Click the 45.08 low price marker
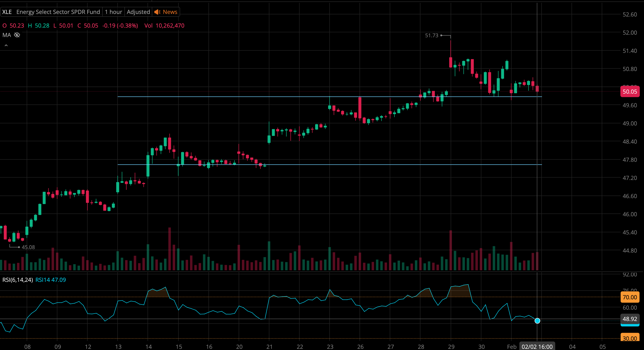The image size is (644, 350). (28, 247)
